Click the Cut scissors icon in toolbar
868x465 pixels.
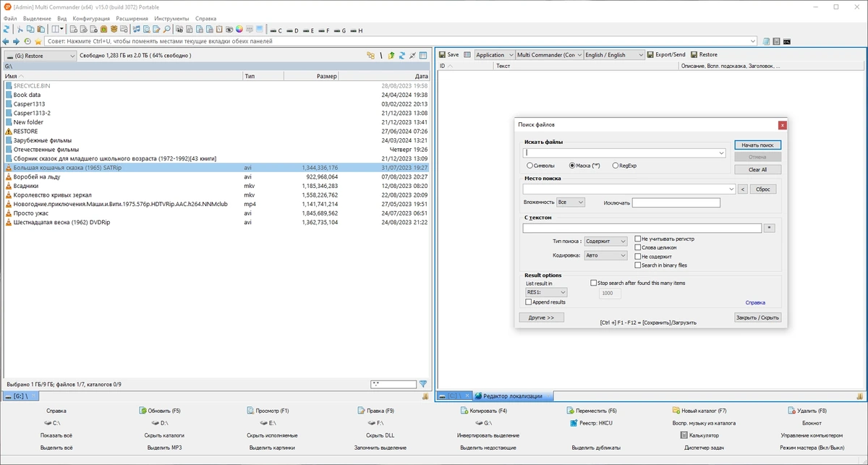click(x=20, y=30)
